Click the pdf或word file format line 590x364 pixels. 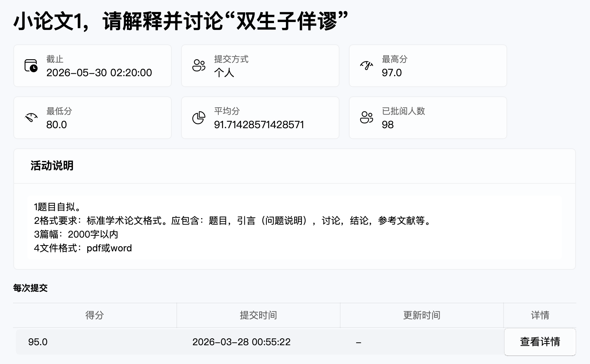83,248
